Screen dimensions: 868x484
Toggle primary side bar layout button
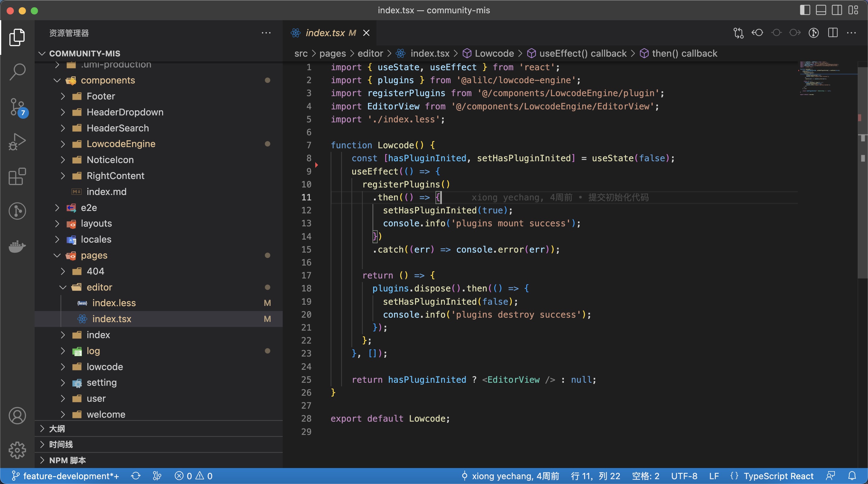click(x=805, y=10)
